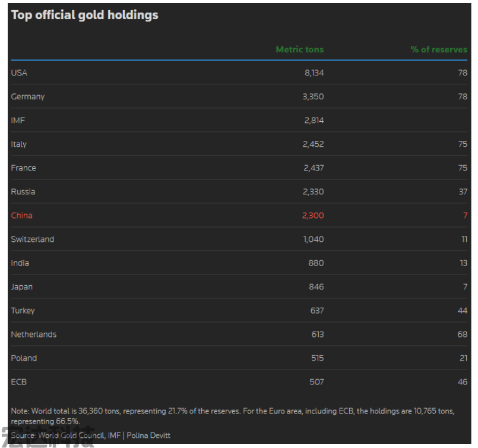Click the "Metric tons" column header

click(299, 49)
